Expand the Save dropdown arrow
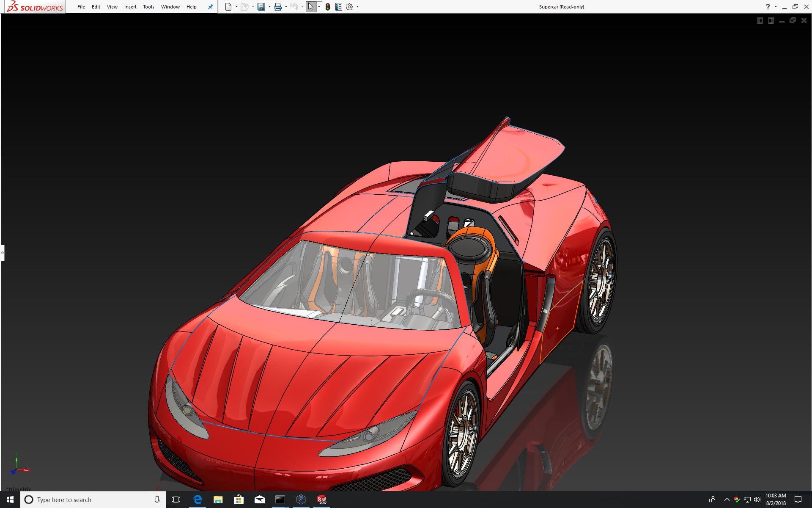This screenshot has width=812, height=508. (x=269, y=7)
